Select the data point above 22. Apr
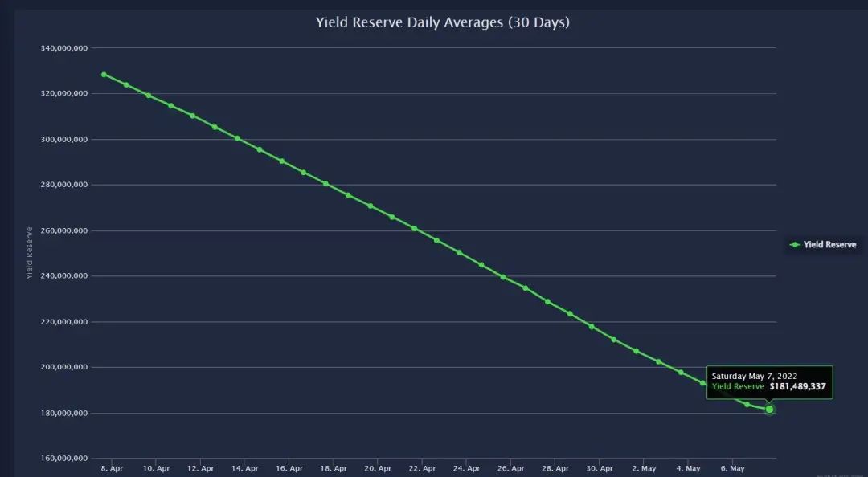This screenshot has height=477, width=868. click(x=414, y=229)
